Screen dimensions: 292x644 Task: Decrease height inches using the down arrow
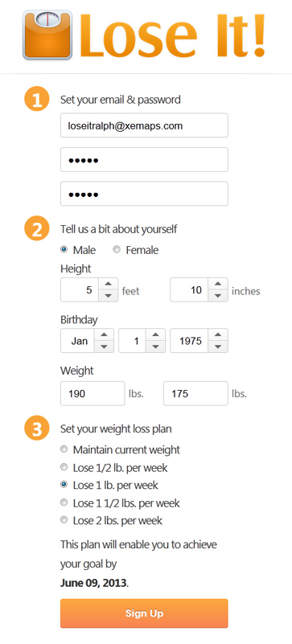218,296
